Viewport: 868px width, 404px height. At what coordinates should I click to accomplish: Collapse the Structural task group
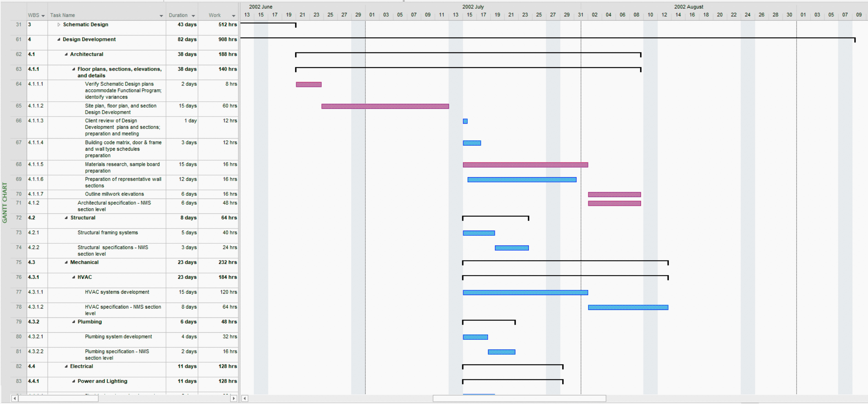tap(66, 218)
